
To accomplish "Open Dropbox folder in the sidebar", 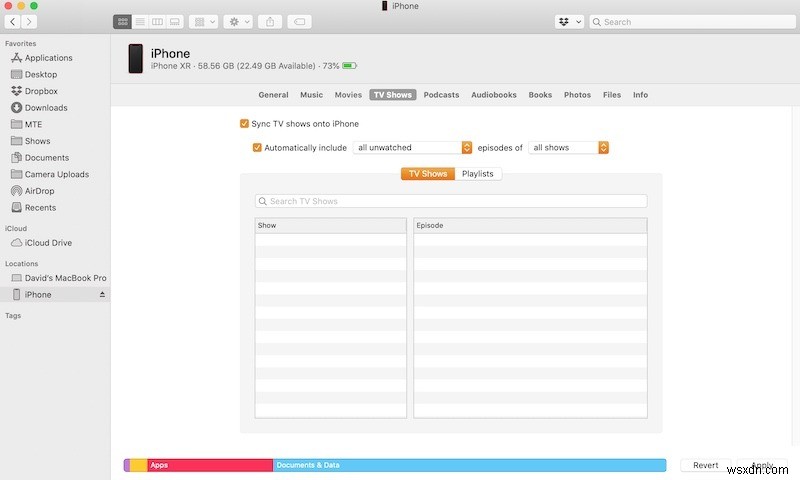I will pos(41,91).
